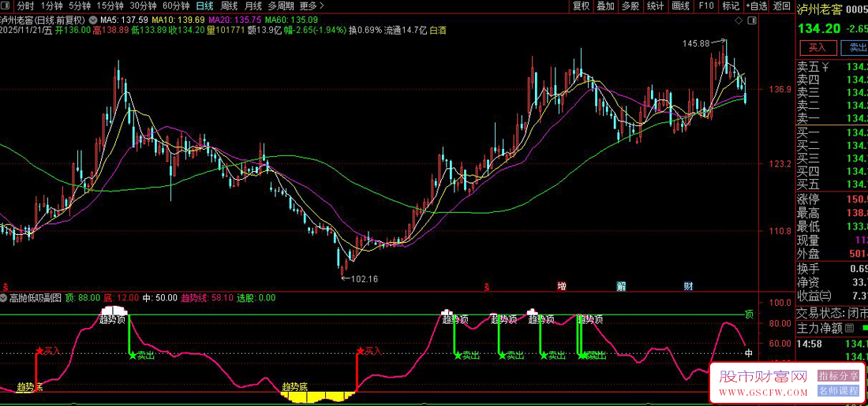Viewport: 868px width, 406px height.
Task: Click the 叠加 overlay button
Action: pyautogui.click(x=605, y=6)
